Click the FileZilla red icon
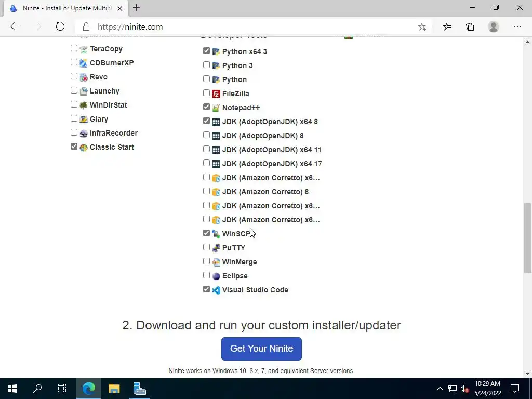This screenshot has height=399, width=532. (x=216, y=94)
